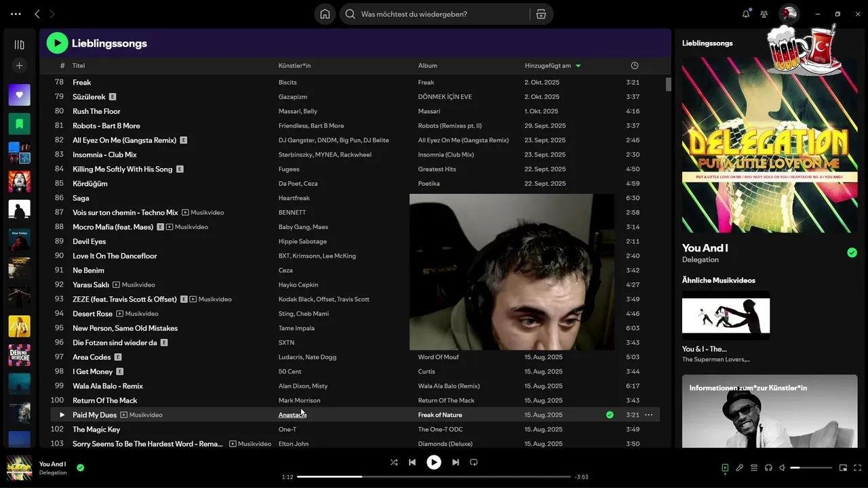Open the 'Freak of Nature' album link
Viewport: 868px width, 488px height.
pos(440,415)
